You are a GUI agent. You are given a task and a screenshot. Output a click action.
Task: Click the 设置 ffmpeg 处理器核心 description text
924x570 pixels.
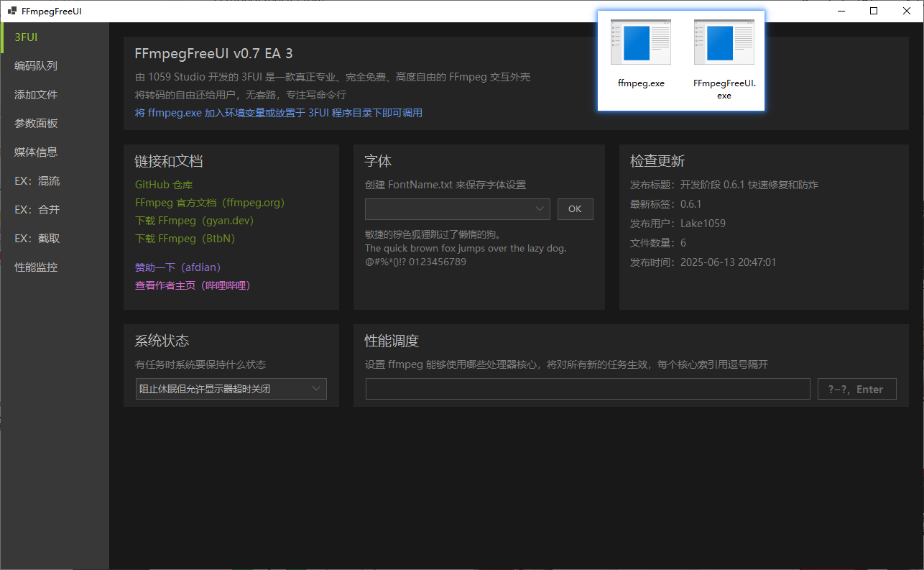(x=566, y=364)
